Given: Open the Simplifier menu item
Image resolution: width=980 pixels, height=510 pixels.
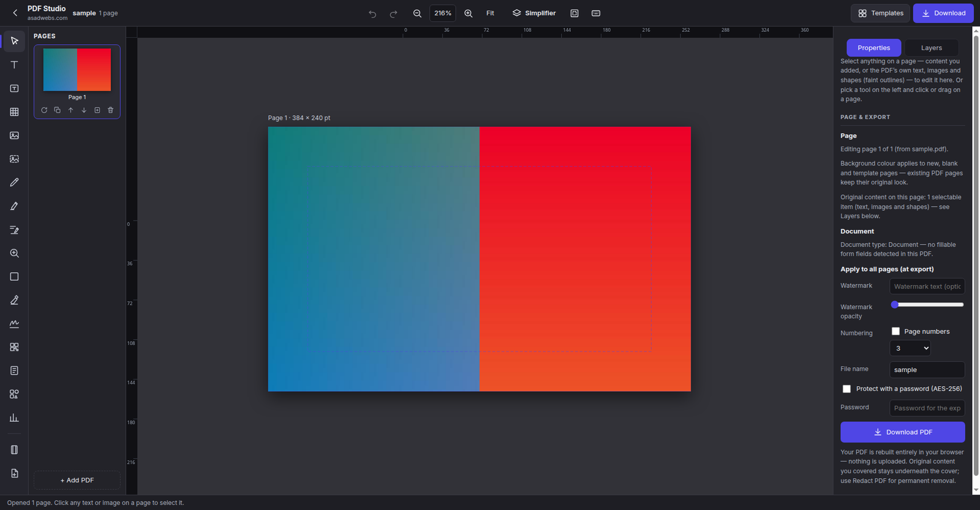Looking at the screenshot, I should pos(534,13).
